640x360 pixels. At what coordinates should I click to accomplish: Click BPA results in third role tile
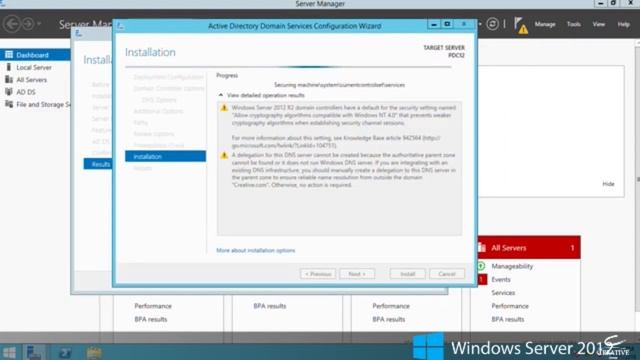click(x=389, y=319)
